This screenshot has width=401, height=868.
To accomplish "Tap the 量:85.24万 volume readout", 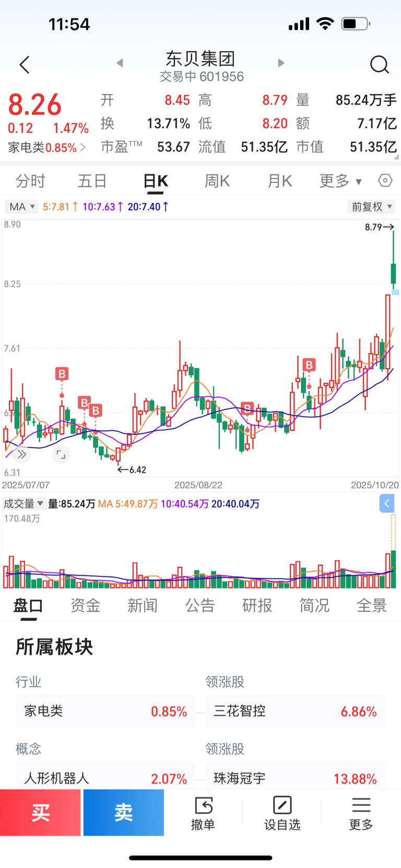I will (x=72, y=504).
